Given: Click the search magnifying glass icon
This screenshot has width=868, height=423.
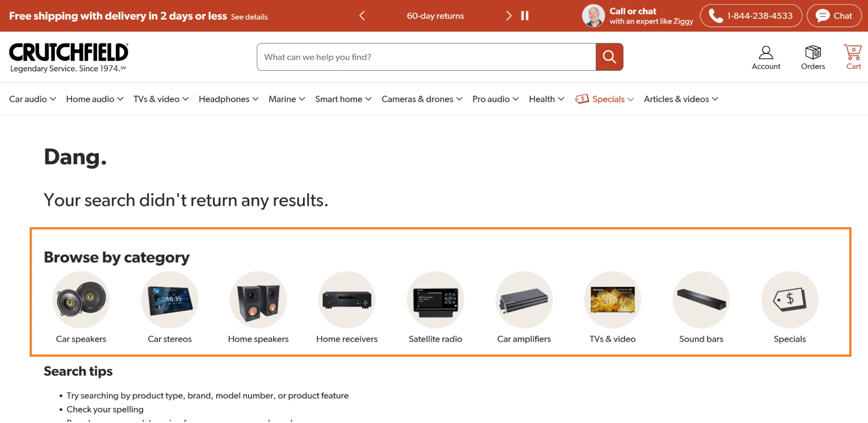Looking at the screenshot, I should click(609, 57).
